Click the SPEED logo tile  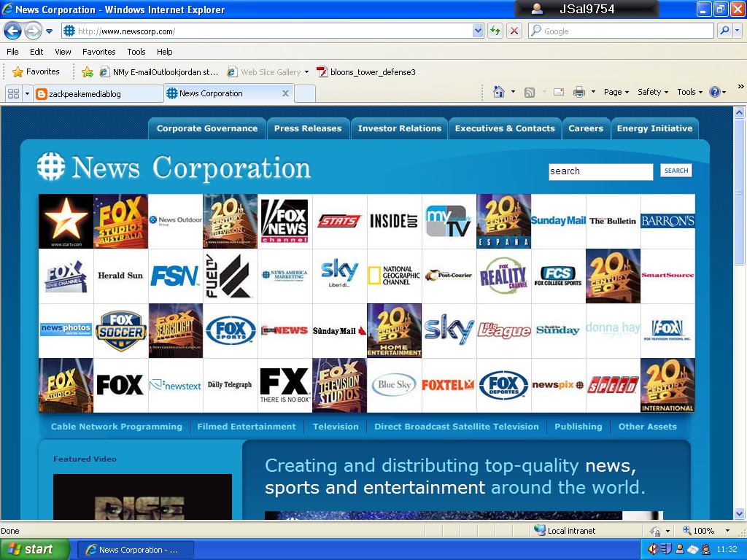(x=613, y=385)
